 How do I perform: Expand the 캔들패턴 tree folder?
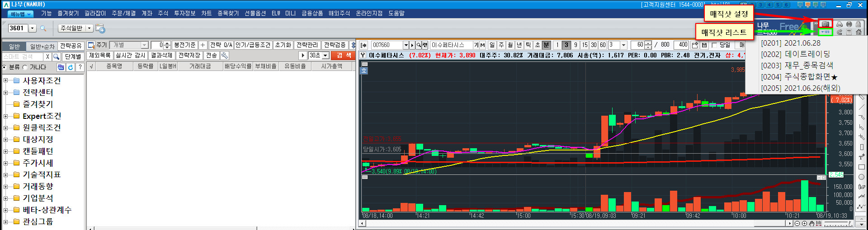pos(5,151)
